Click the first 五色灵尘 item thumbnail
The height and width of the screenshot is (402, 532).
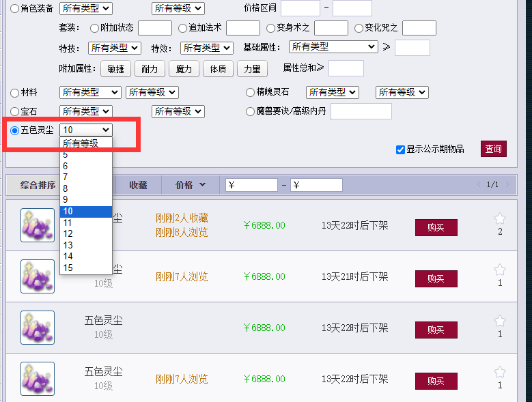38,225
